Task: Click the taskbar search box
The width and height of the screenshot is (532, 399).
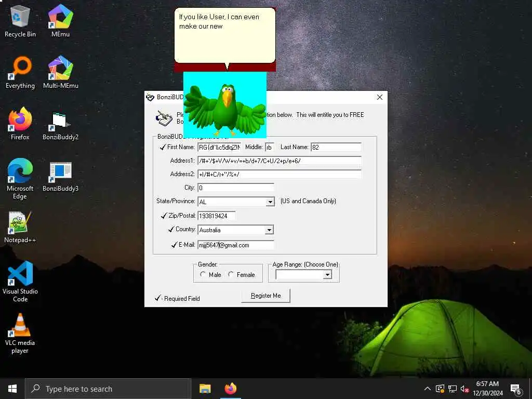Action: click(x=108, y=389)
